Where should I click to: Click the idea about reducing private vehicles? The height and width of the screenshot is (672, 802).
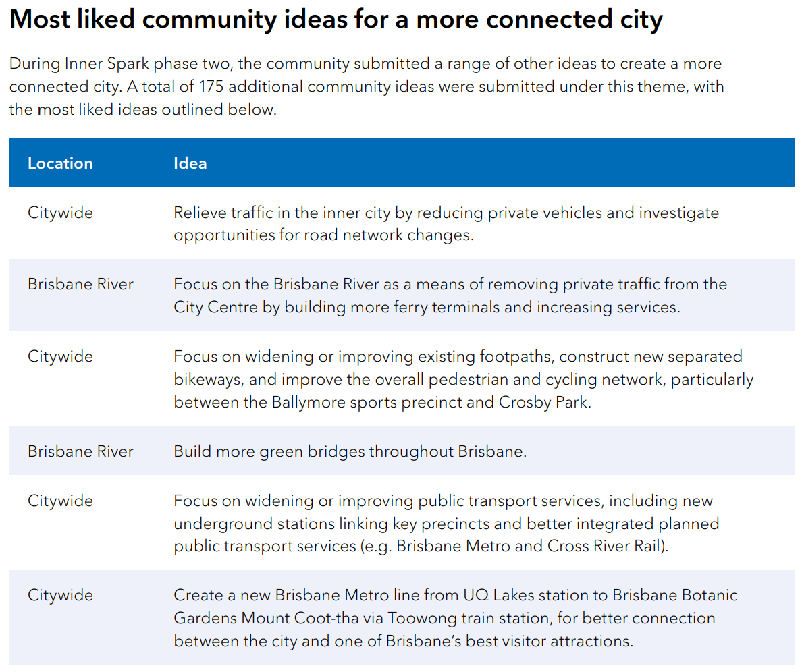pyautogui.click(x=446, y=223)
